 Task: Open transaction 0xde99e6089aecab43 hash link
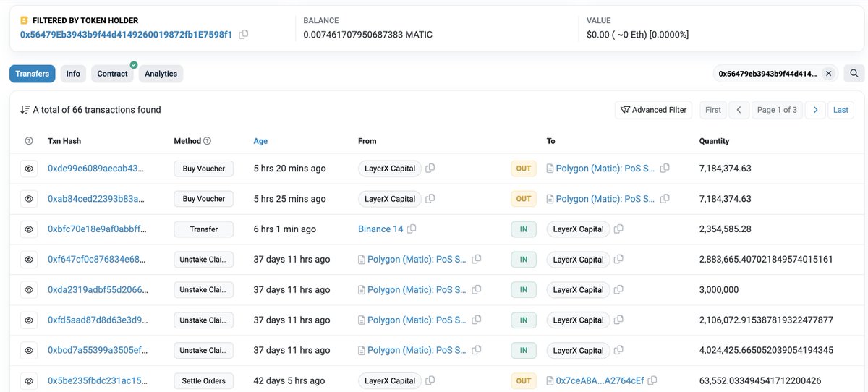coord(96,169)
